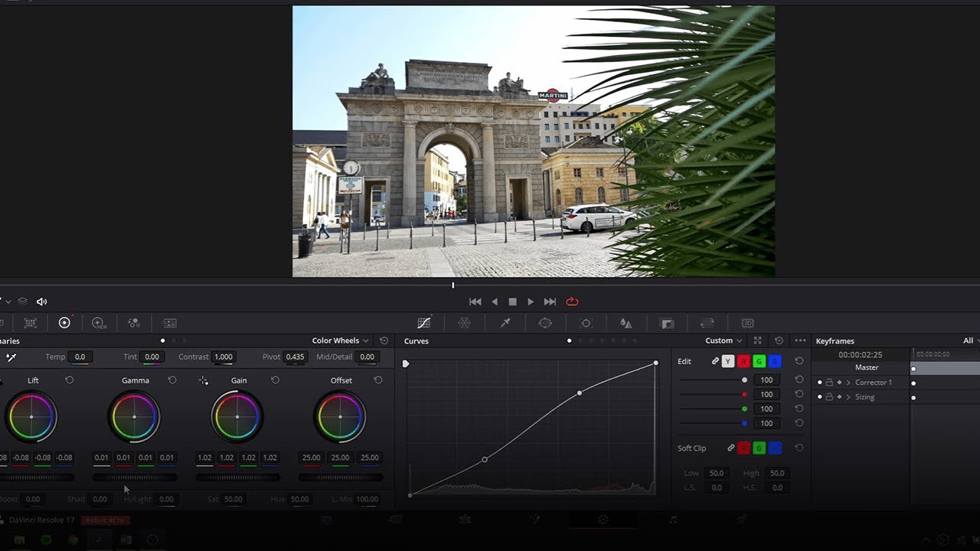Toggle the Y luminance curve channel

(728, 361)
